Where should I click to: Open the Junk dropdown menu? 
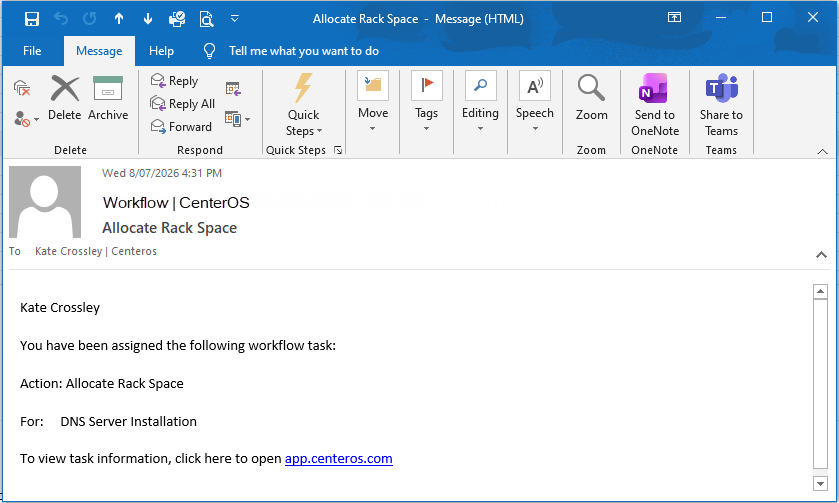26,118
